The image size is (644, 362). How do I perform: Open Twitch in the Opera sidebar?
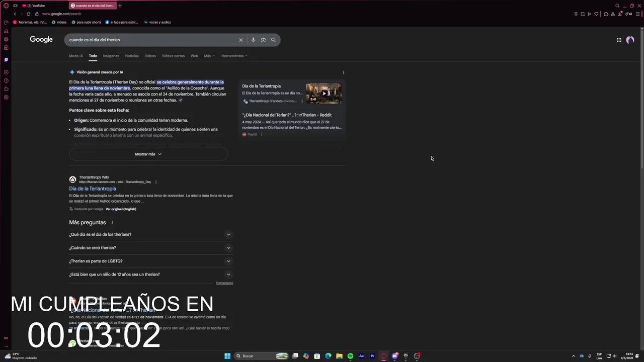[6, 60]
